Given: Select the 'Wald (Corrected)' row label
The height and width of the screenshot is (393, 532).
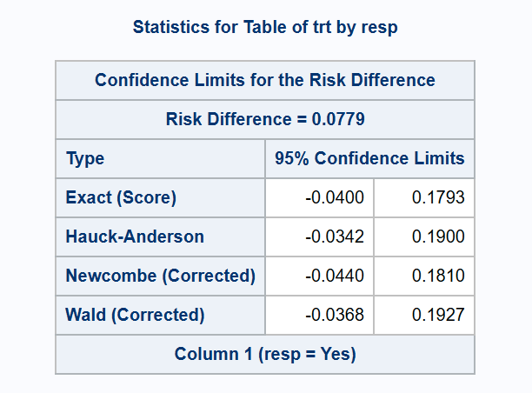Looking at the screenshot, I should click(x=135, y=316).
